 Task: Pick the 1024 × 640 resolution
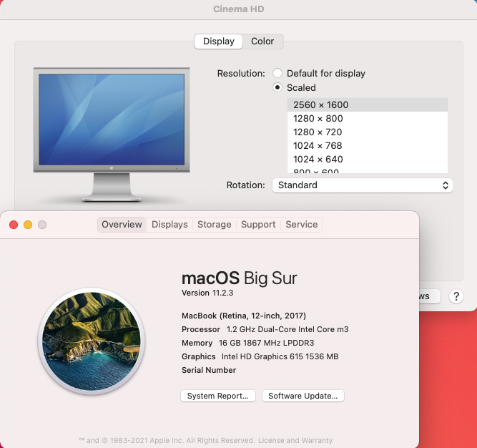(x=367, y=159)
